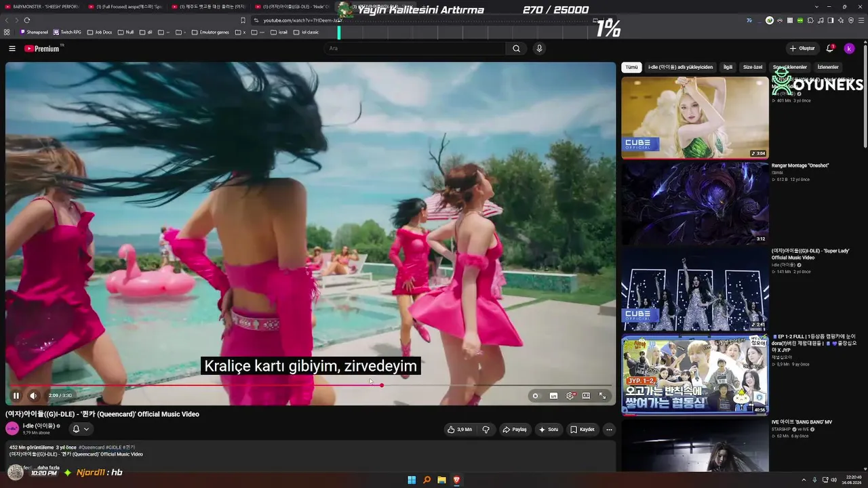Open browser extensions puzzle icon
This screenshot has width=868, height=488.
tap(810, 20)
